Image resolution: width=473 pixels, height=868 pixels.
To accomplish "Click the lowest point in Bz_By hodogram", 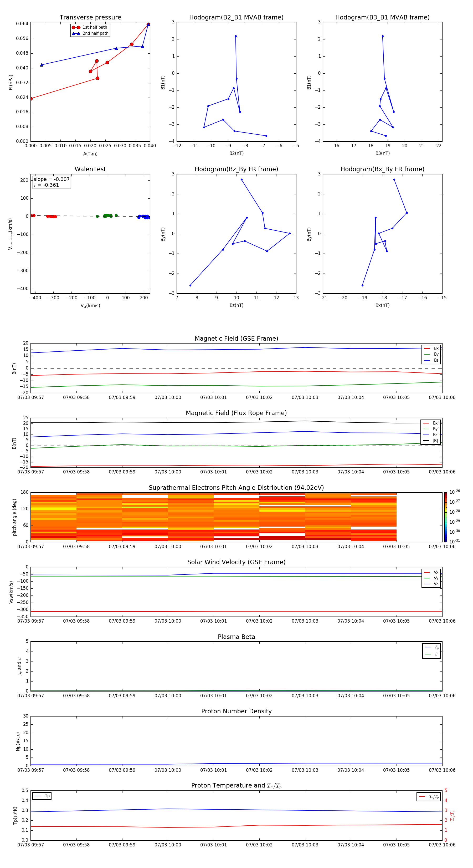I will [190, 285].
